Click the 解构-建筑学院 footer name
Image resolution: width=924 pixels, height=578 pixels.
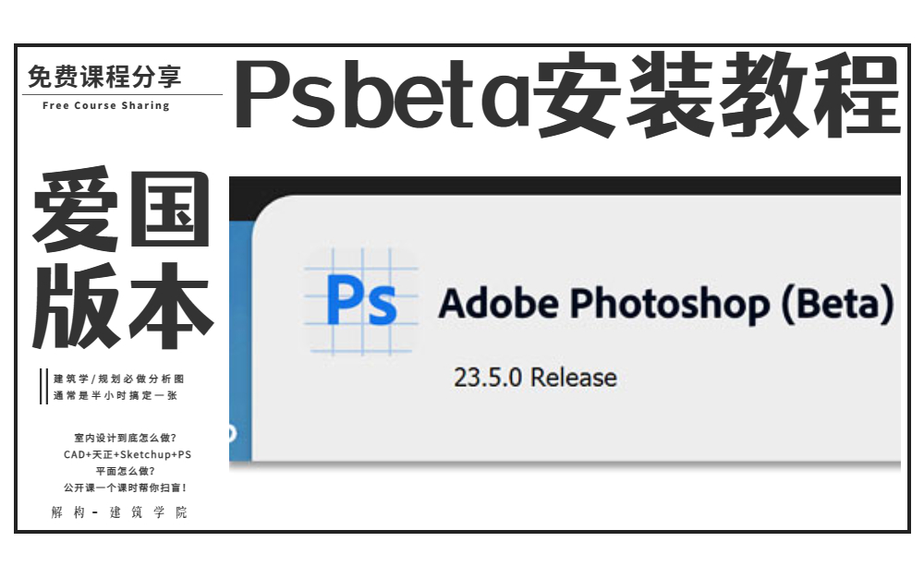119,512
